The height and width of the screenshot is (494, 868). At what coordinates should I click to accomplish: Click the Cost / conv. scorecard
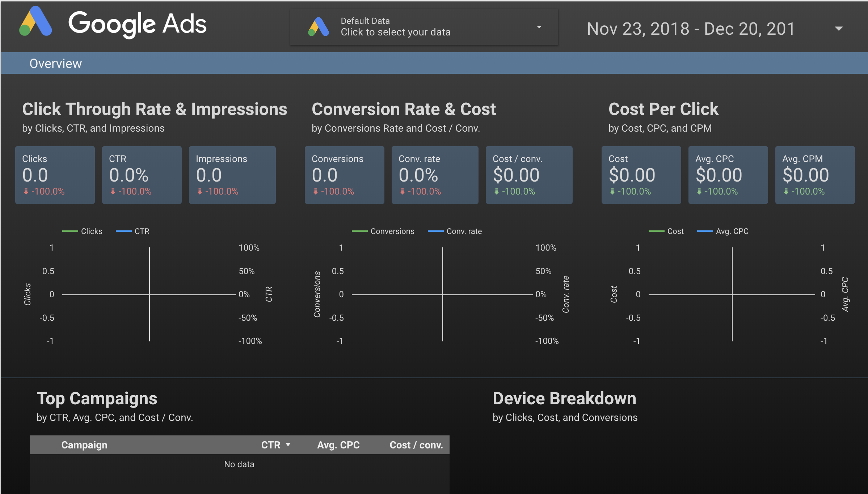(x=529, y=175)
